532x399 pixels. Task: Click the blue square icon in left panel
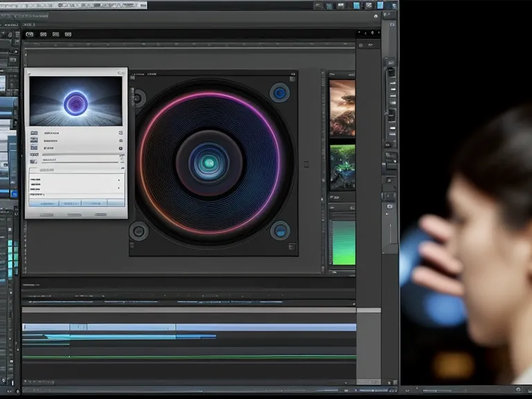(15, 195)
